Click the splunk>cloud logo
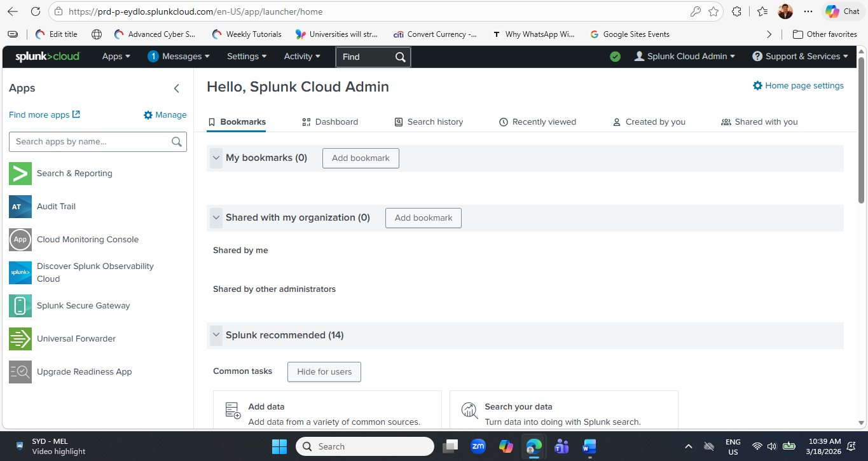The image size is (868, 461). point(46,56)
